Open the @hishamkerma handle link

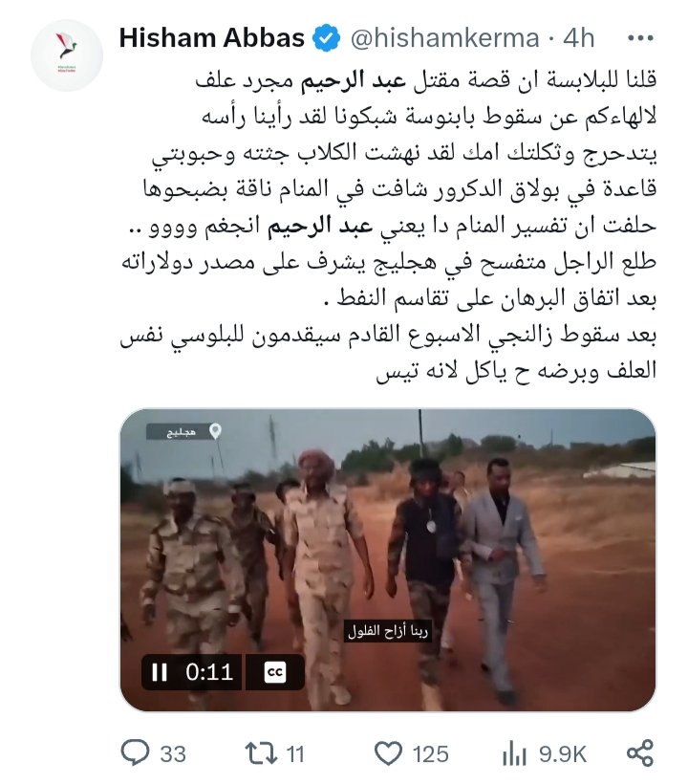[444, 38]
